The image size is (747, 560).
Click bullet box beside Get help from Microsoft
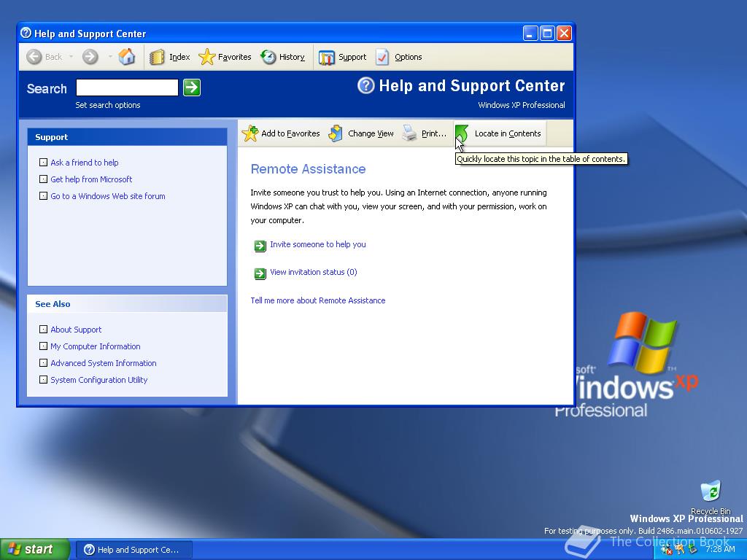(43, 179)
